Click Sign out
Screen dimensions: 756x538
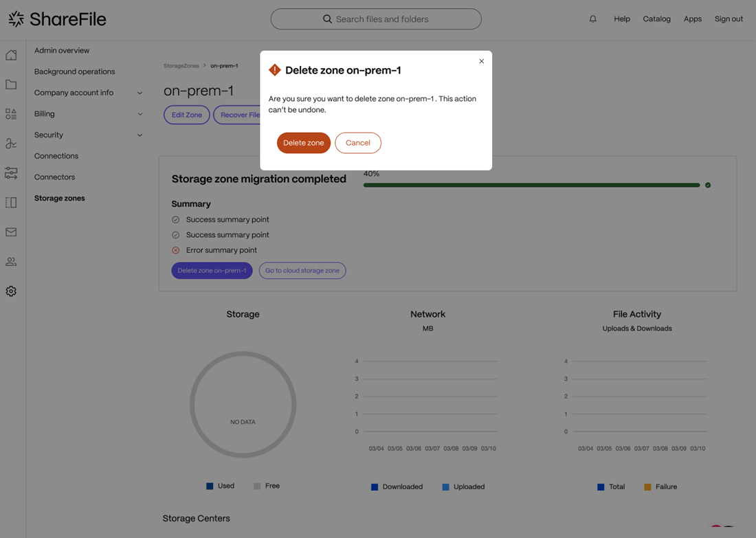tap(729, 19)
